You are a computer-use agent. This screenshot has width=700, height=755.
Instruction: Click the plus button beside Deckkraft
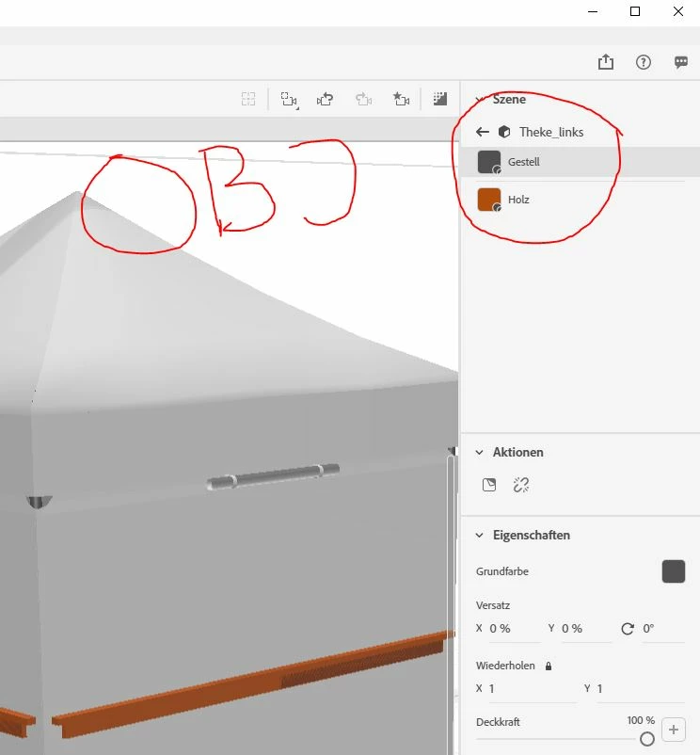673,730
